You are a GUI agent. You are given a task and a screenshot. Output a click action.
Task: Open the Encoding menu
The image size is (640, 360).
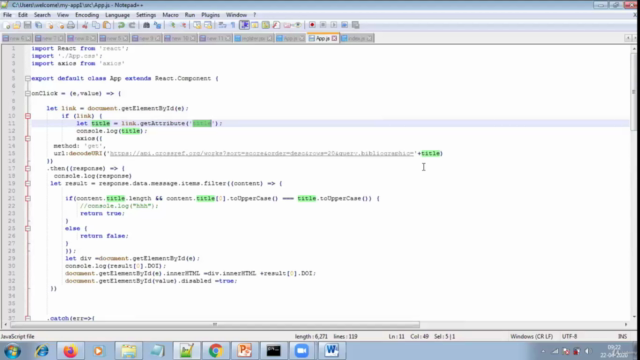pyautogui.click(x=87, y=15)
